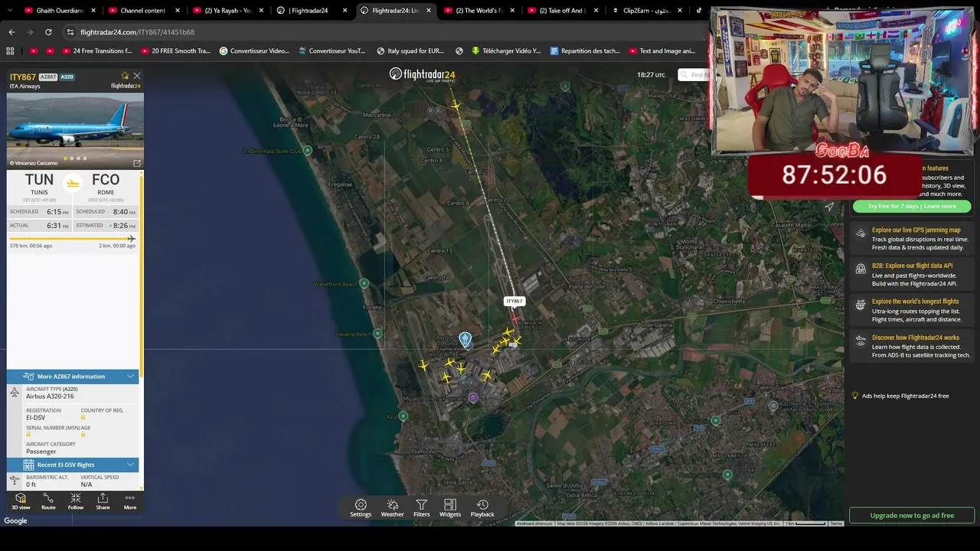
Task: Click the world's longest flights icon
Action: [861, 305]
